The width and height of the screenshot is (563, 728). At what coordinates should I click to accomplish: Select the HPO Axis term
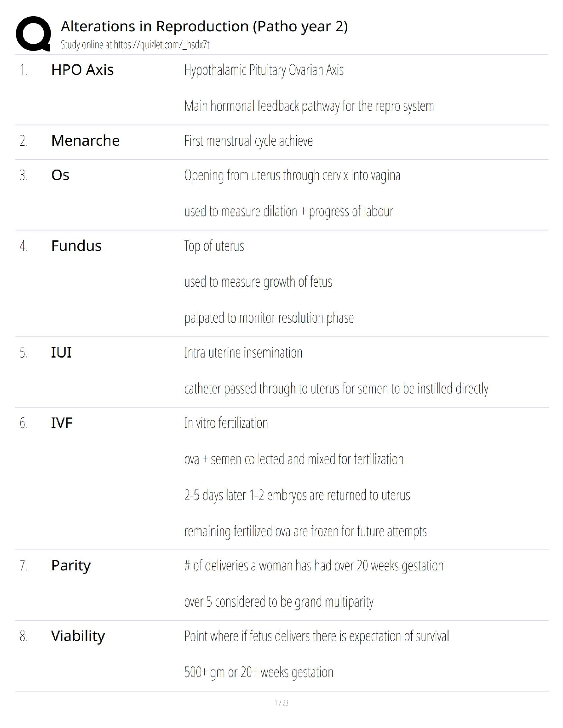coord(82,70)
